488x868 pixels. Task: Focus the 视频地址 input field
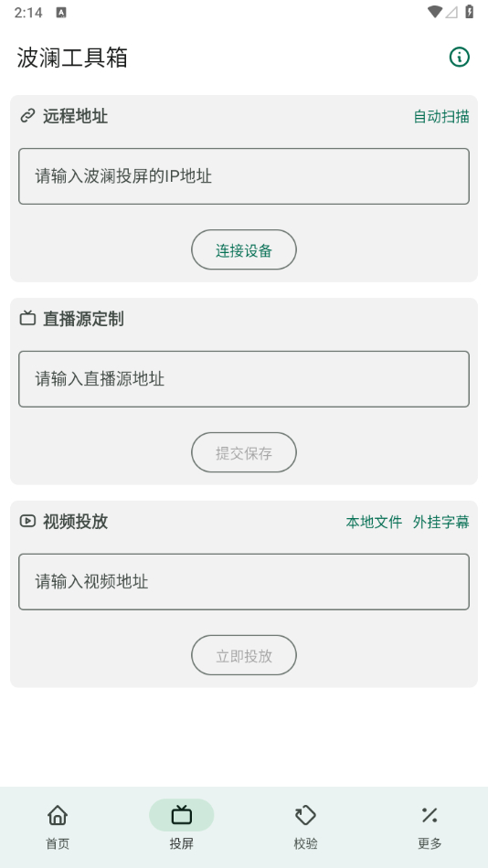(244, 582)
